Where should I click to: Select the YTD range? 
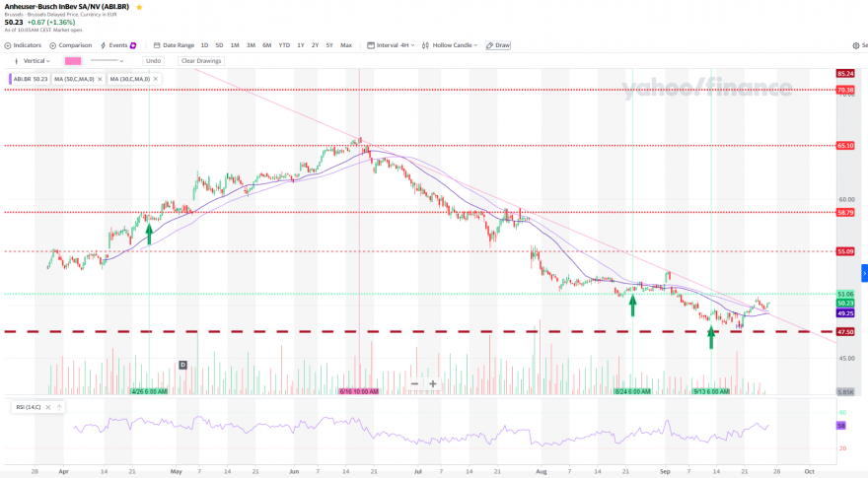(x=284, y=45)
